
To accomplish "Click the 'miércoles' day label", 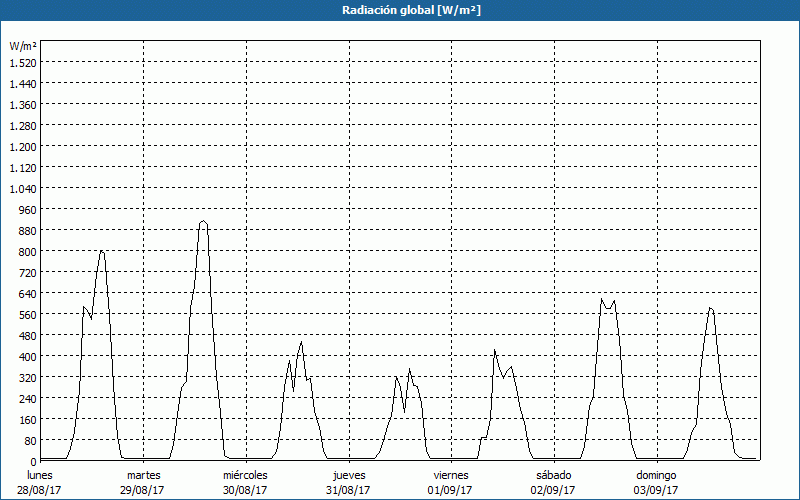I will point(245,475).
